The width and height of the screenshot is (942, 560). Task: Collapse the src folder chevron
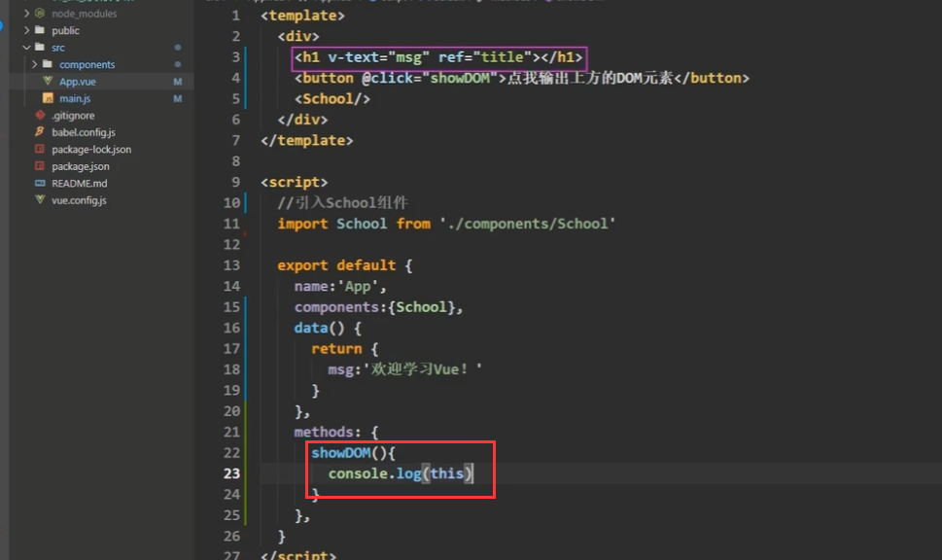[x=26, y=47]
